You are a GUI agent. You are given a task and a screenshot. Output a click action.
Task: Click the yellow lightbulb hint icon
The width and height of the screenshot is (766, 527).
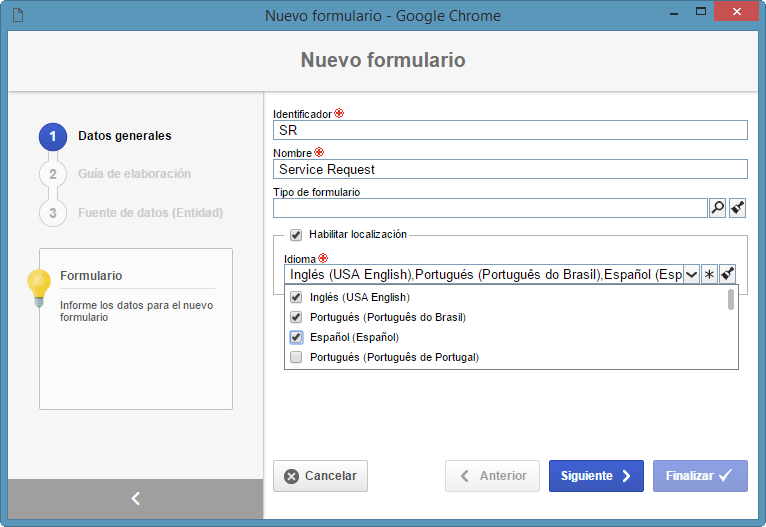click(39, 287)
